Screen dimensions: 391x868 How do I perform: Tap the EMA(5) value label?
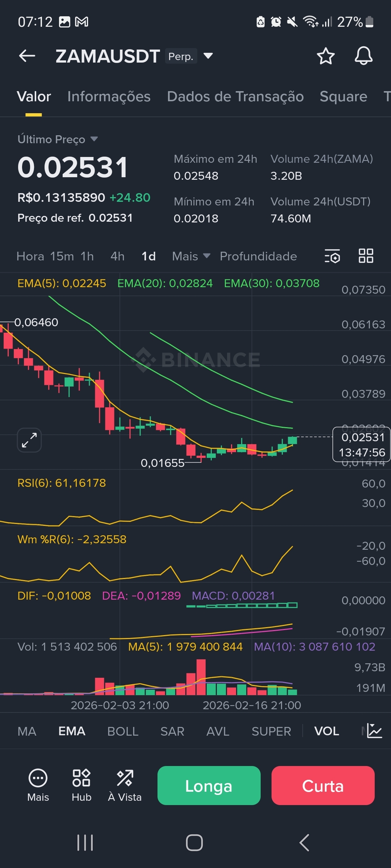click(x=62, y=283)
